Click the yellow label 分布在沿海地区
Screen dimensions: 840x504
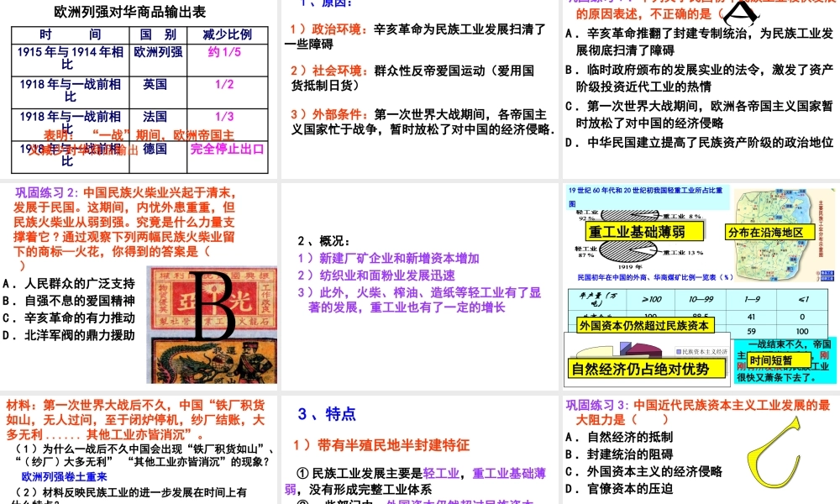click(x=769, y=232)
